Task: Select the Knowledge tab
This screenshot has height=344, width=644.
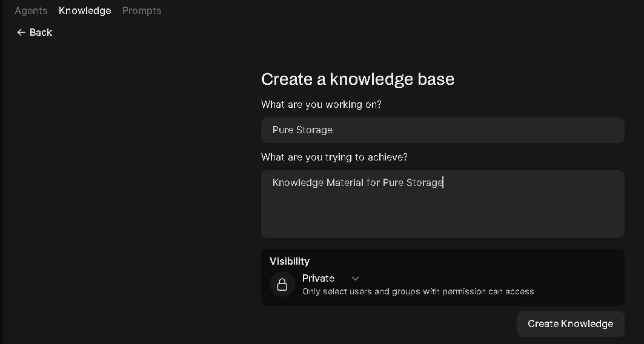Action: [85, 11]
